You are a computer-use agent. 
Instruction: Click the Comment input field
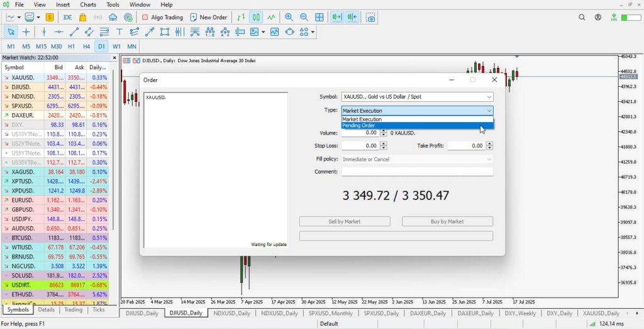(x=417, y=171)
